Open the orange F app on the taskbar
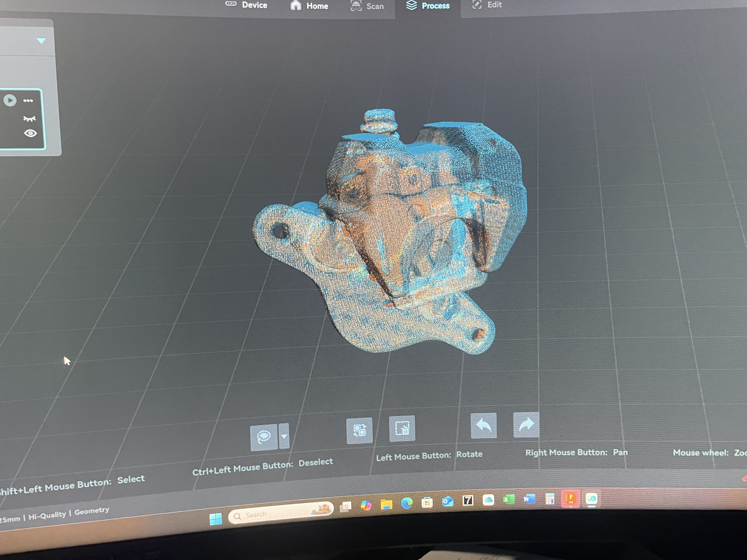 coord(570,498)
